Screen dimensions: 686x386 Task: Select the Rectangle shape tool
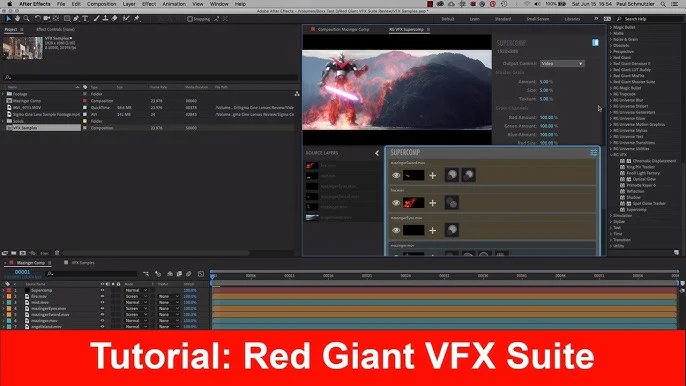(x=67, y=19)
